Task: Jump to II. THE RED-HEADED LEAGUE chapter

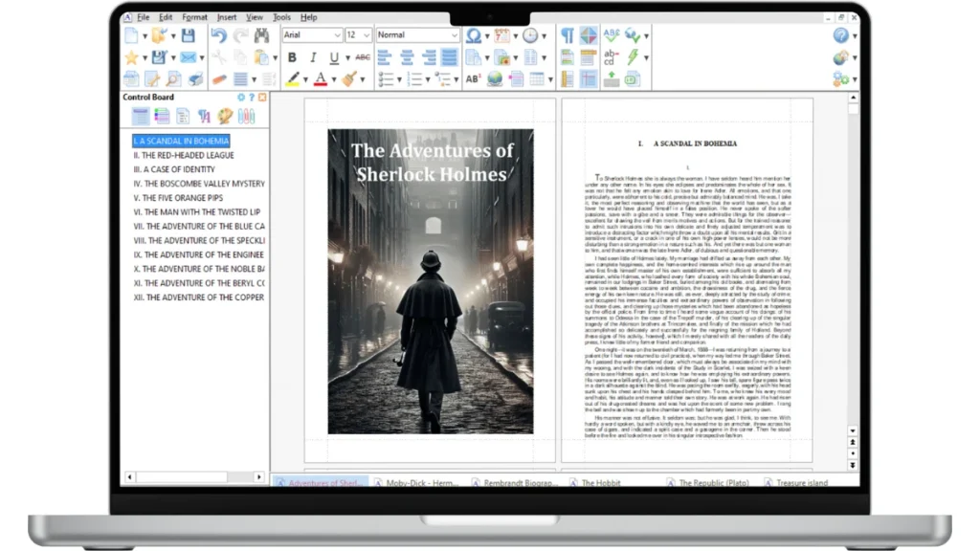Action: point(184,155)
